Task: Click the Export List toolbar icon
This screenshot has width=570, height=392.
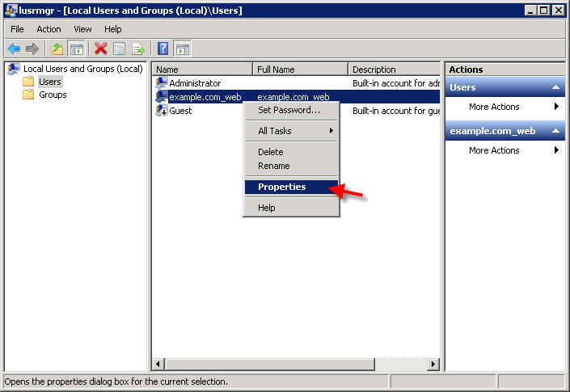Action: [138, 48]
